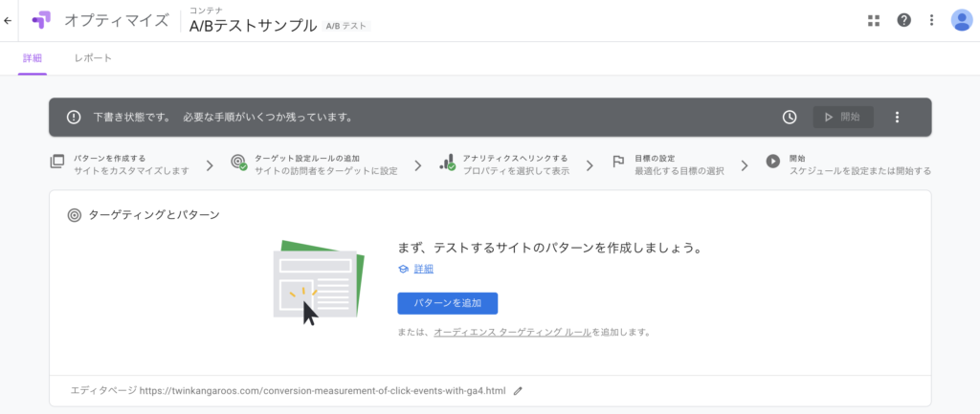Viewport: 980px width, 414px height.
Task: Click the まず、テストするサイト instruction text
Action: (548, 248)
